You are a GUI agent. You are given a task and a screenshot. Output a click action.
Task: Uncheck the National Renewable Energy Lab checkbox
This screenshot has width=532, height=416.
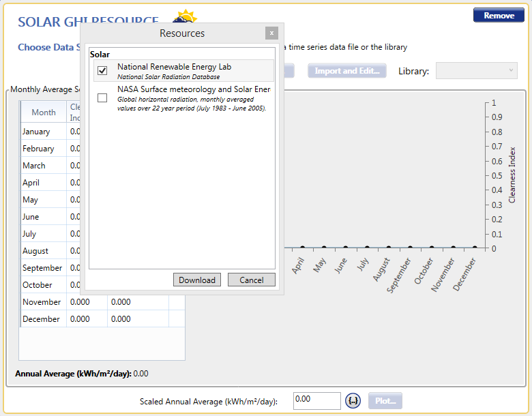coord(102,70)
